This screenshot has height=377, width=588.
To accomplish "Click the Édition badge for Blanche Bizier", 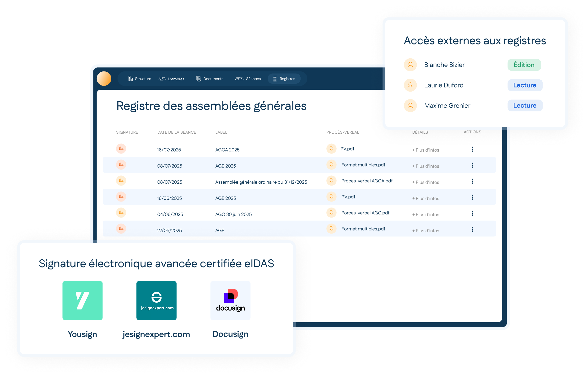I will point(524,65).
